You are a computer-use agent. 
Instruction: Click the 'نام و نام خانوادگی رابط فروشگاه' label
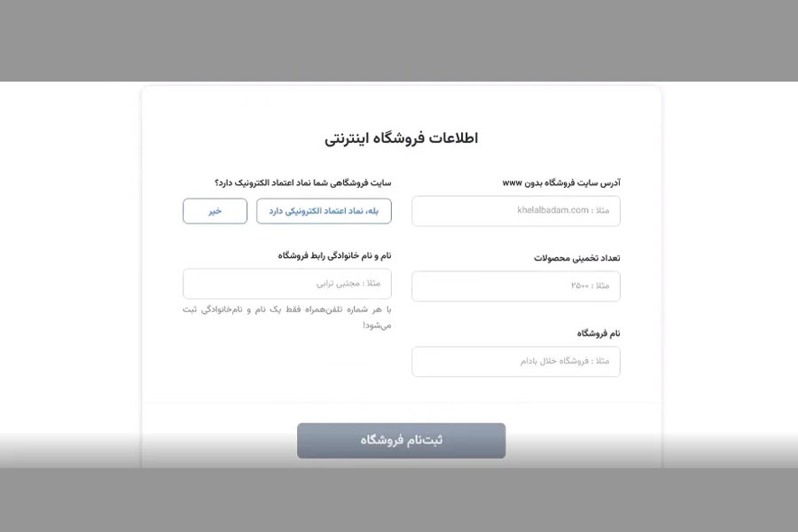click(x=334, y=255)
